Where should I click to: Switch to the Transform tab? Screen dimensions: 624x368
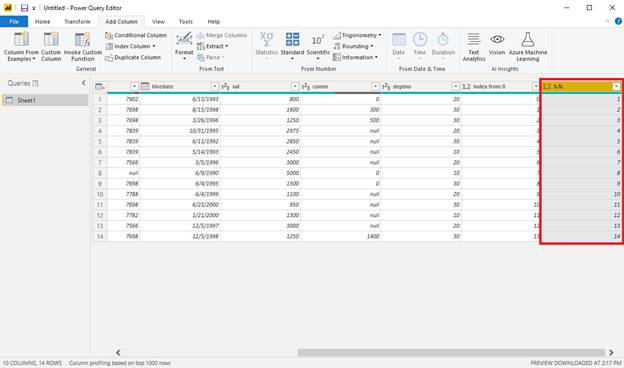click(77, 21)
